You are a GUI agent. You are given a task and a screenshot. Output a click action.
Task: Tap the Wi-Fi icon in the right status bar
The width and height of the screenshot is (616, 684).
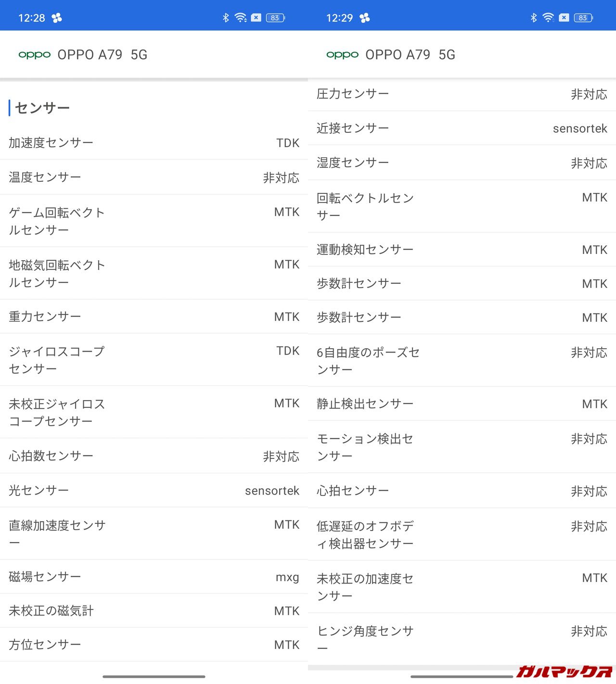(x=548, y=18)
